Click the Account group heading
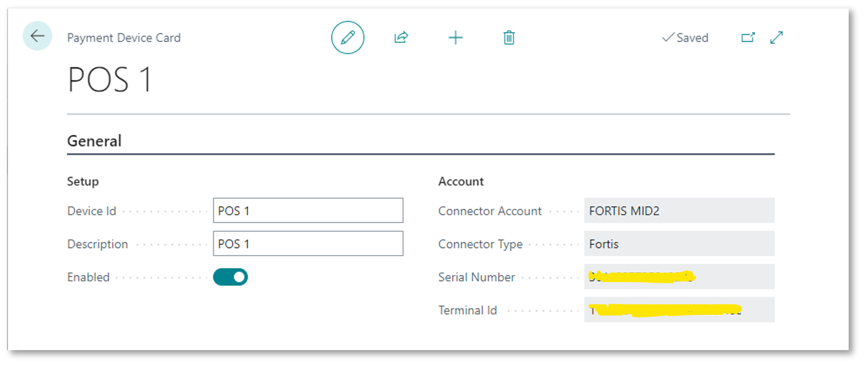868x370 pixels. coord(461,181)
